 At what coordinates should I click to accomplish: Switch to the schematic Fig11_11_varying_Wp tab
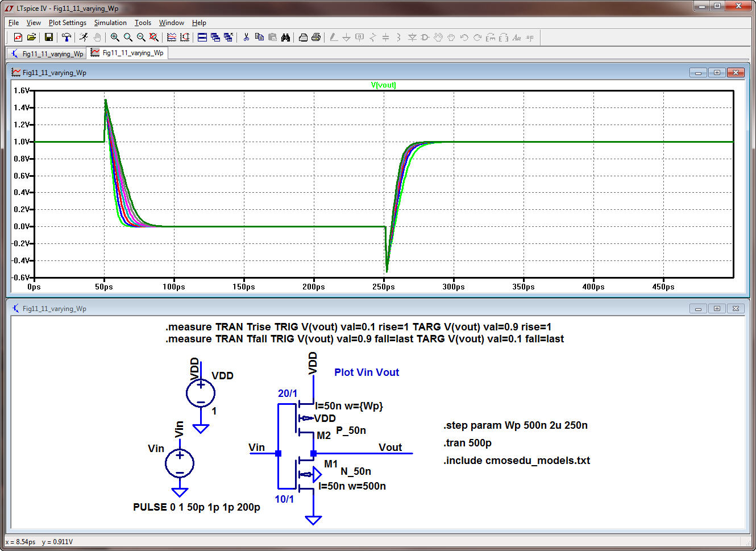coord(47,53)
